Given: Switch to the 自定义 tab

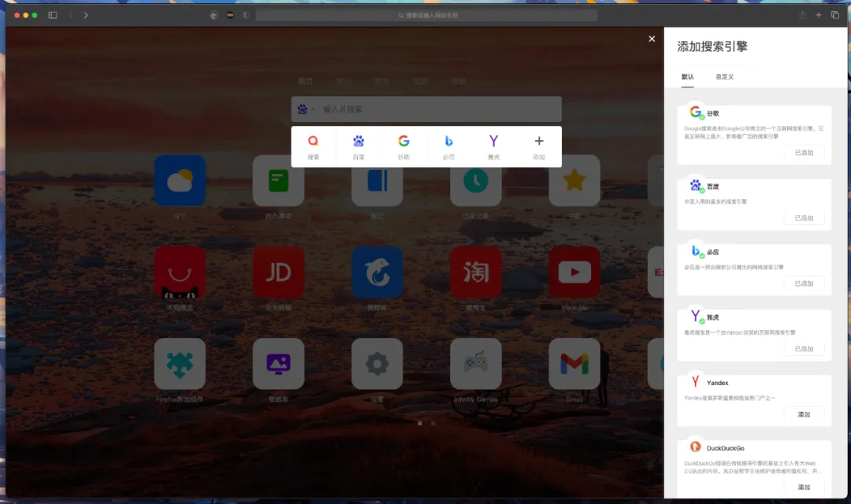Looking at the screenshot, I should (x=725, y=76).
